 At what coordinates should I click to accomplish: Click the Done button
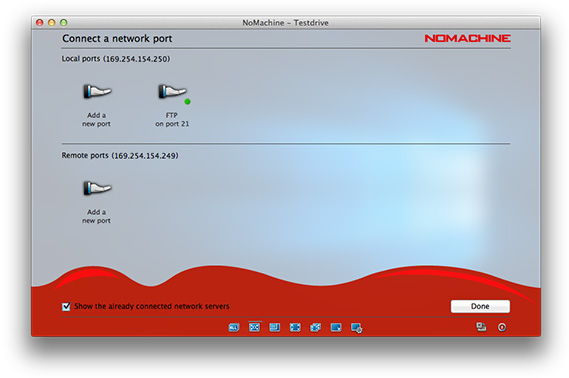[480, 306]
